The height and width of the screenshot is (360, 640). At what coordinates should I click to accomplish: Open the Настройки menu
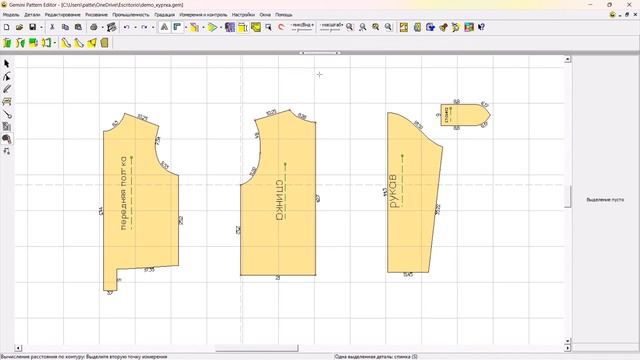coord(243,15)
